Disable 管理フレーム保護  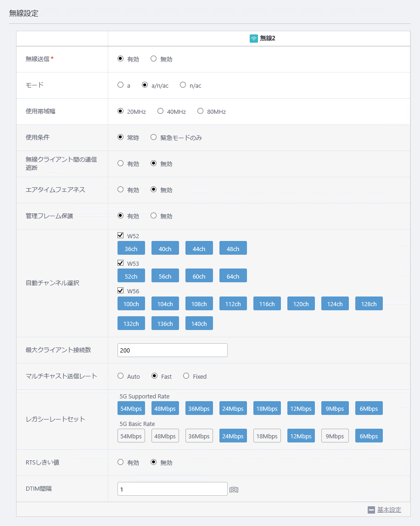point(154,216)
